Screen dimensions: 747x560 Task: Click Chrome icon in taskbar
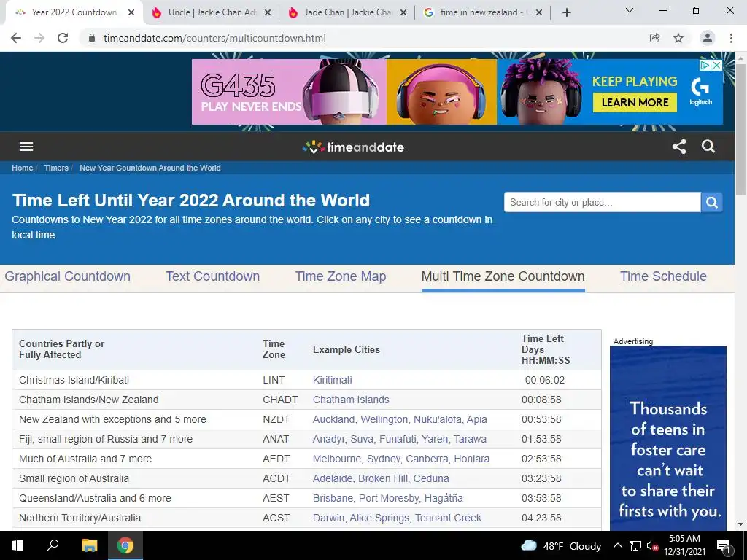(x=125, y=545)
